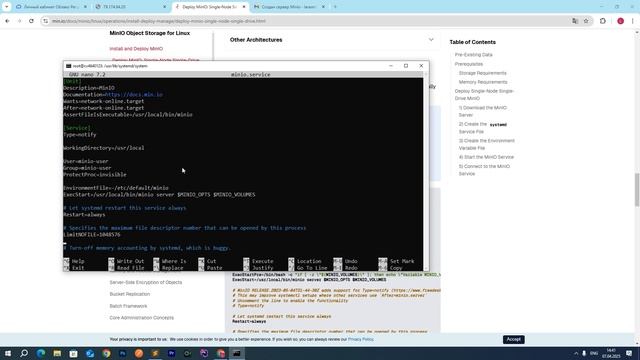Jump to Download the MinIO Server step

click(x=482, y=111)
